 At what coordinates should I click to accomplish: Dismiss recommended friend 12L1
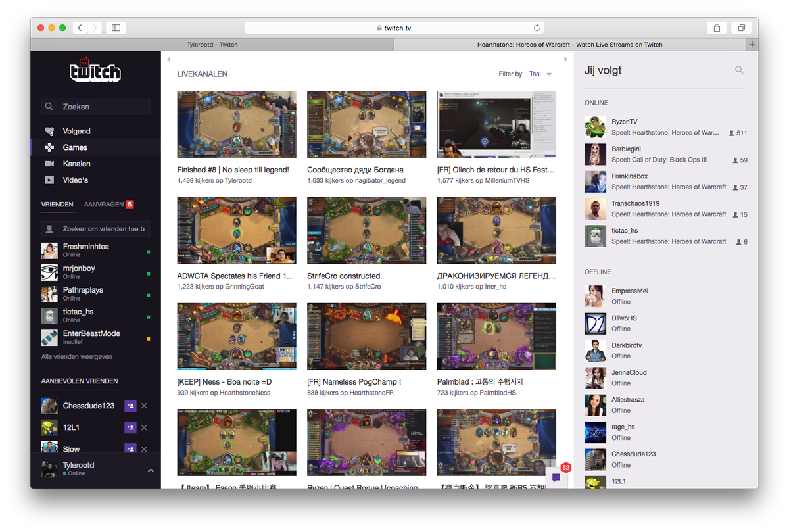145,428
